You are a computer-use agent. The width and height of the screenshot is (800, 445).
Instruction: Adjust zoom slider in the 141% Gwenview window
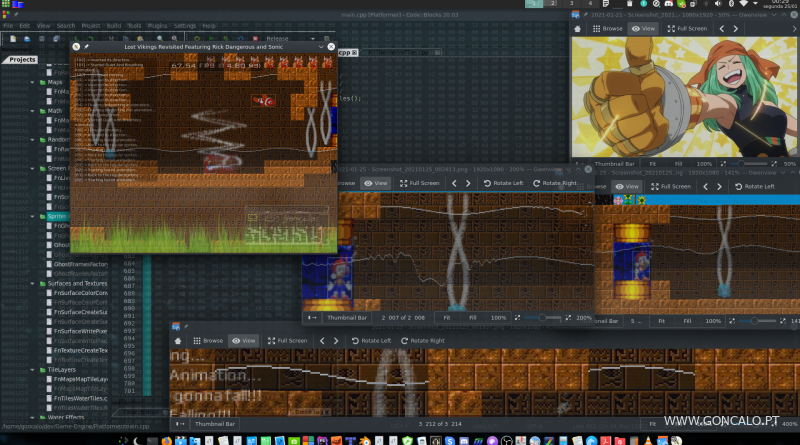(x=758, y=322)
